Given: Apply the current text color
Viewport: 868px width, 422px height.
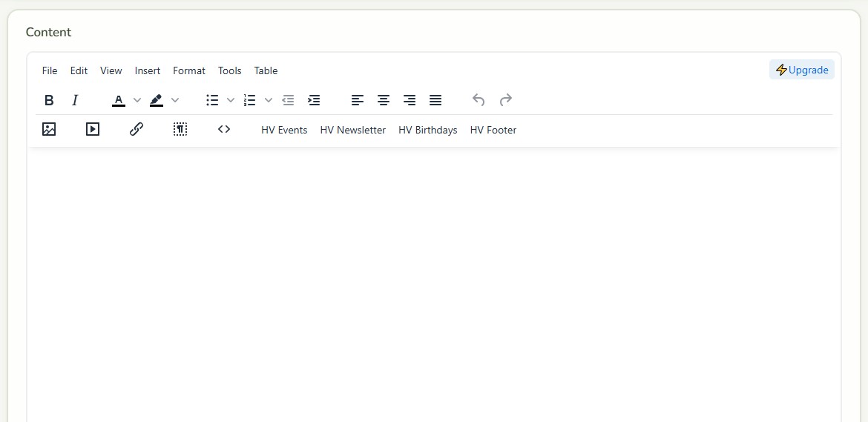Looking at the screenshot, I should tap(119, 100).
